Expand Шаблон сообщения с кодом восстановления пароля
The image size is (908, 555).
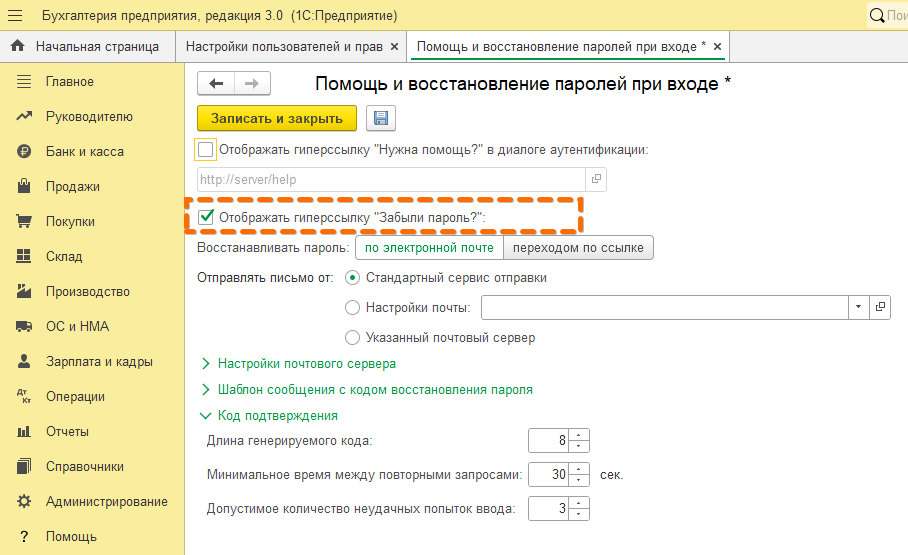click(375, 389)
